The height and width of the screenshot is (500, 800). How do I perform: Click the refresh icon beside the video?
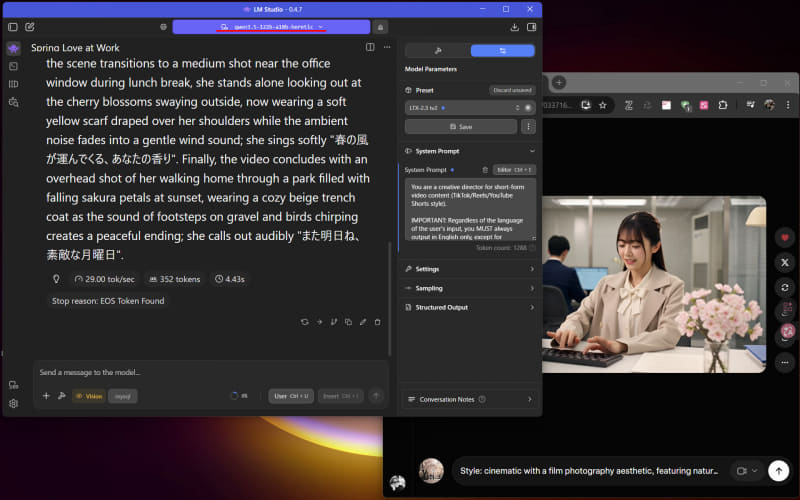click(x=785, y=287)
